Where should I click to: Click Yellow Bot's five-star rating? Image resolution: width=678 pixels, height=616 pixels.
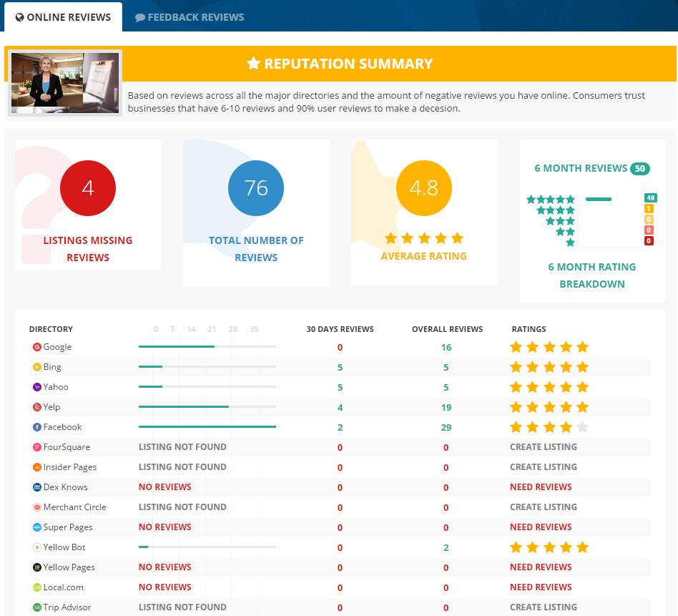(549, 547)
